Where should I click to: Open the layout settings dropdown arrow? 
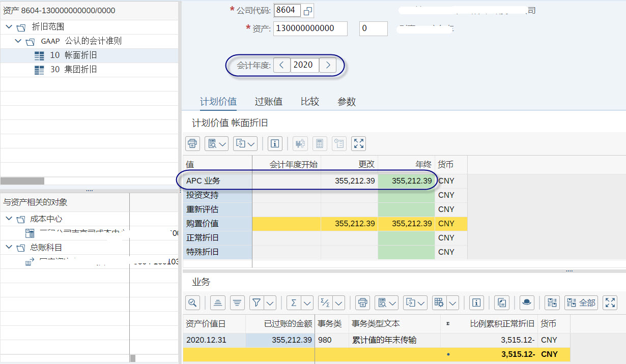[452, 303]
